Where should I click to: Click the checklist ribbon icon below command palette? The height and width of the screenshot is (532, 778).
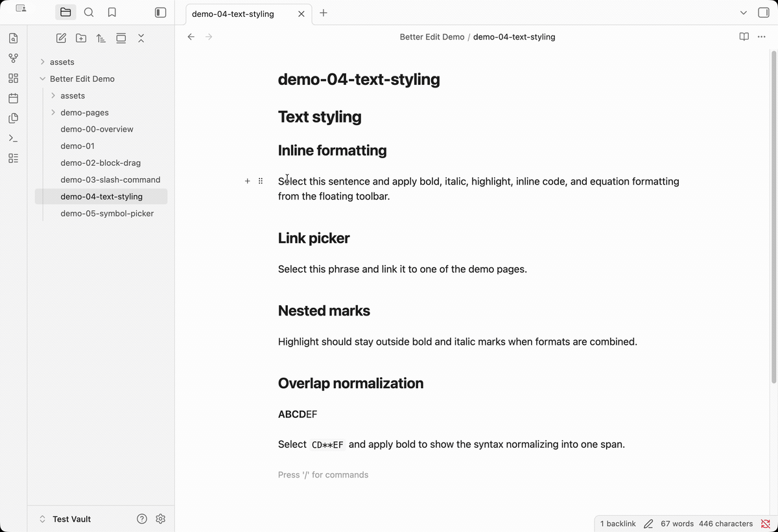[14, 158]
